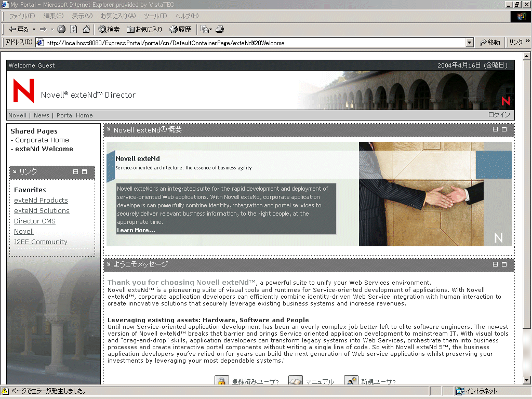
Task: Open the お気に入り favorites toolbar button
Action: pyautogui.click(x=144, y=30)
